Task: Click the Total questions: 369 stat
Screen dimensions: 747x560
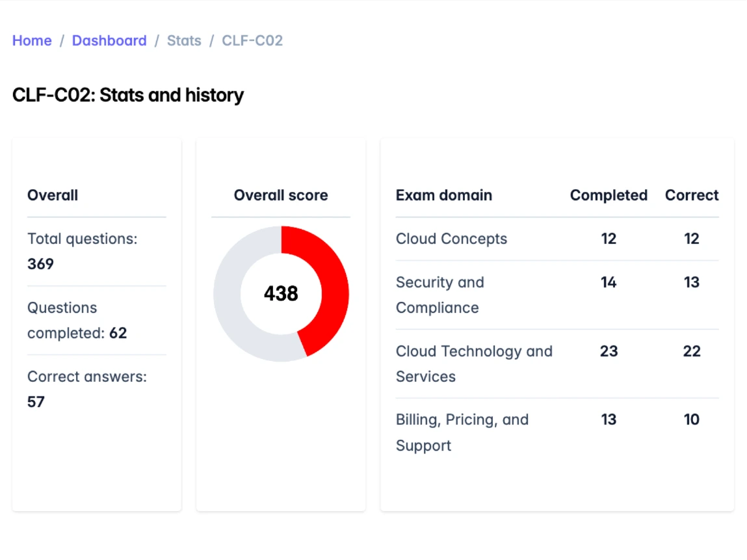Action: [81, 251]
